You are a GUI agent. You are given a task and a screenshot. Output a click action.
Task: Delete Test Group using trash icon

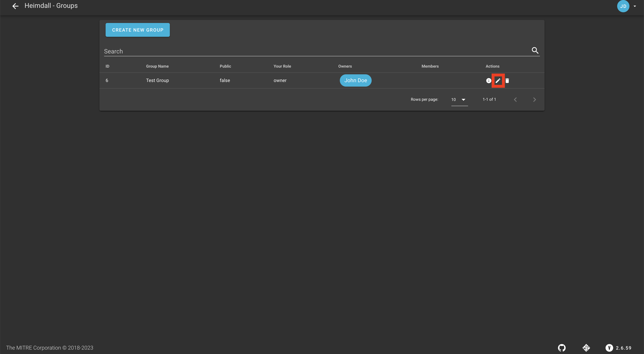point(507,80)
